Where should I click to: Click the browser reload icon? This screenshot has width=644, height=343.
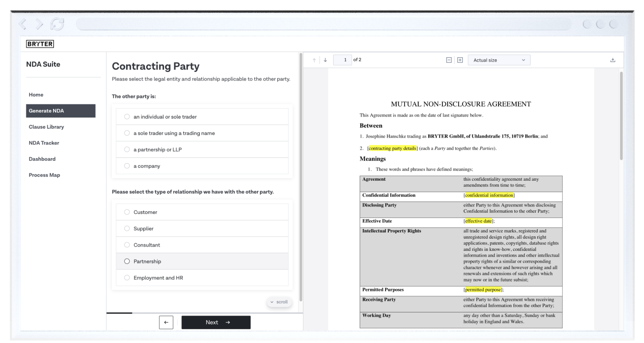pyautogui.click(x=57, y=24)
